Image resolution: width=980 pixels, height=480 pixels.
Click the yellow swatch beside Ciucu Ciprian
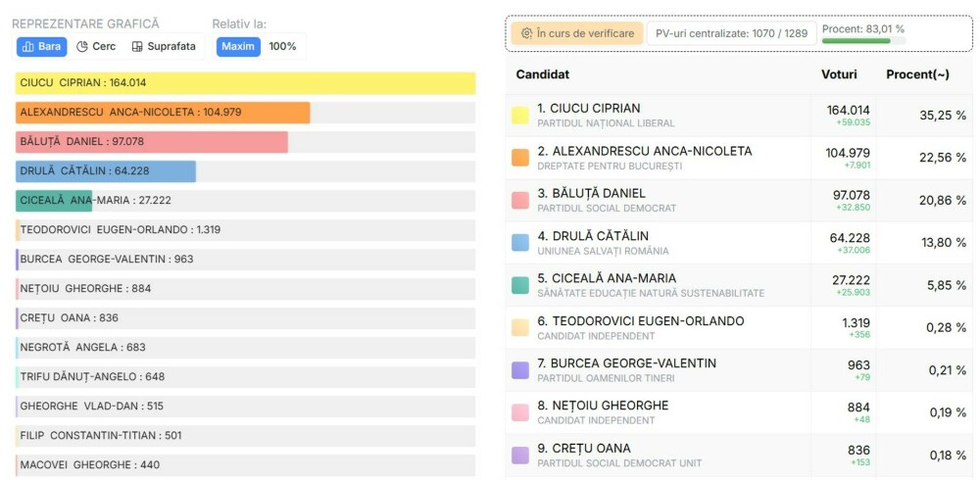coord(520,116)
